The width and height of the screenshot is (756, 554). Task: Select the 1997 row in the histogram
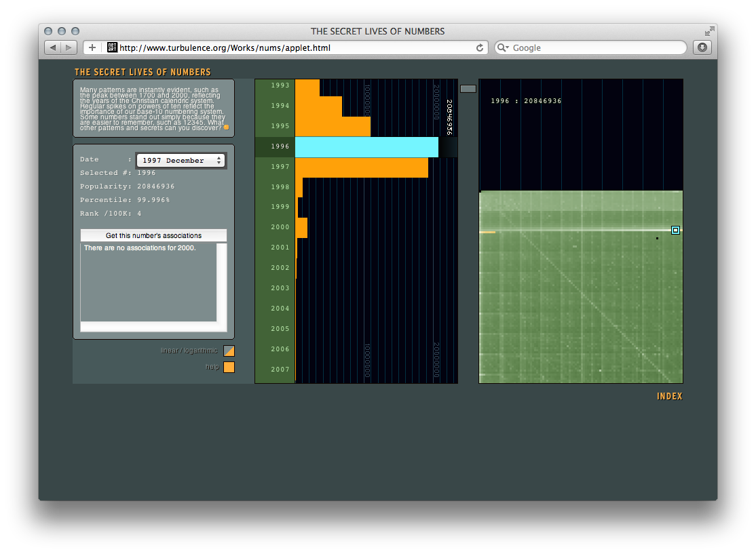361,167
